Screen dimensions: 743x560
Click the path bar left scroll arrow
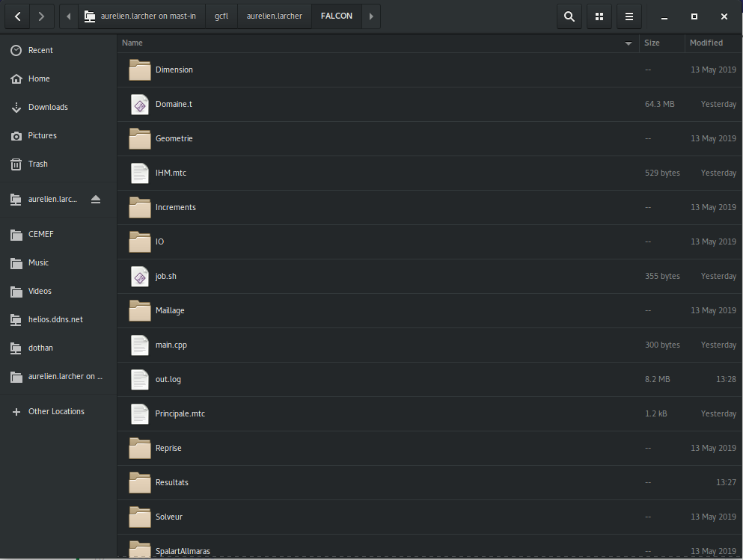pos(69,16)
